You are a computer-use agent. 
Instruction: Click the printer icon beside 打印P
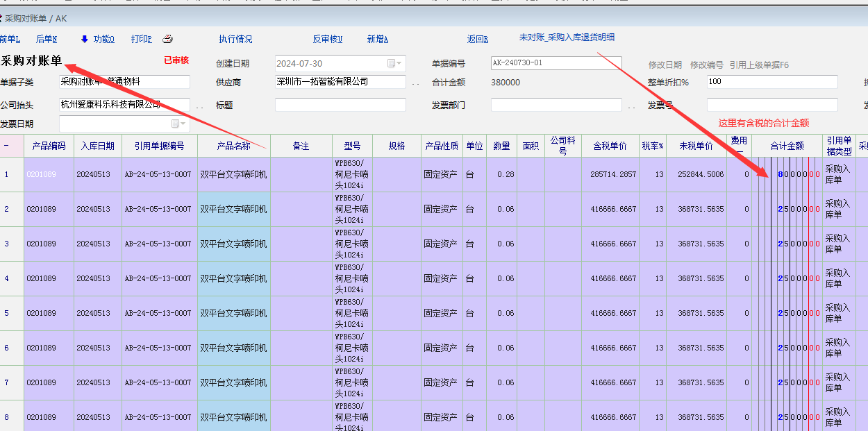[x=167, y=39]
